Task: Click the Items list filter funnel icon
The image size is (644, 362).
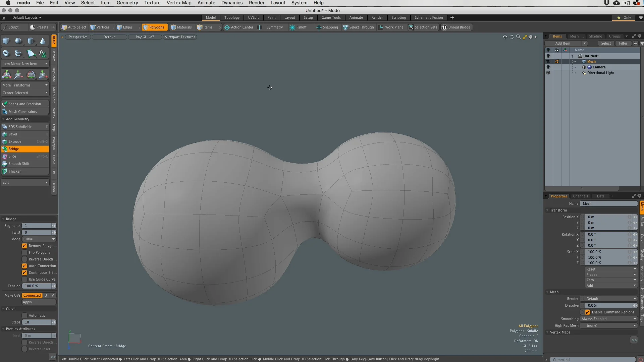Action: point(642,44)
